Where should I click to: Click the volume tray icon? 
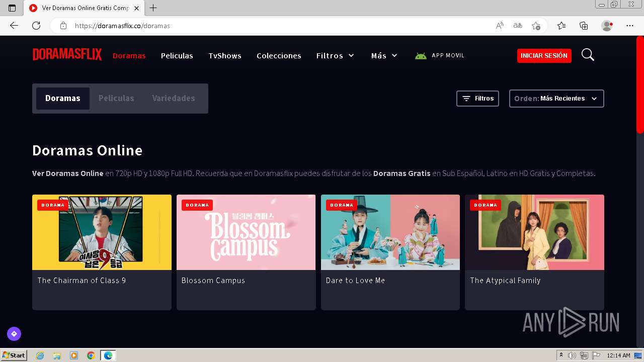tap(572, 355)
